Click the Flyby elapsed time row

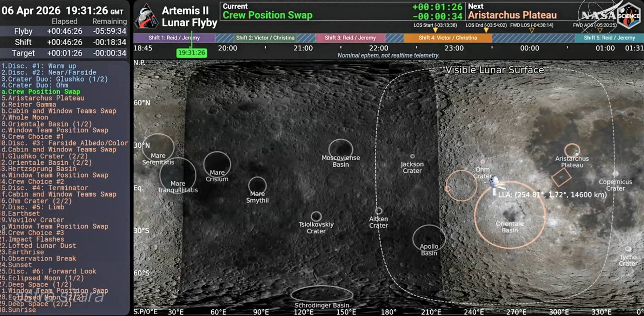(64, 31)
